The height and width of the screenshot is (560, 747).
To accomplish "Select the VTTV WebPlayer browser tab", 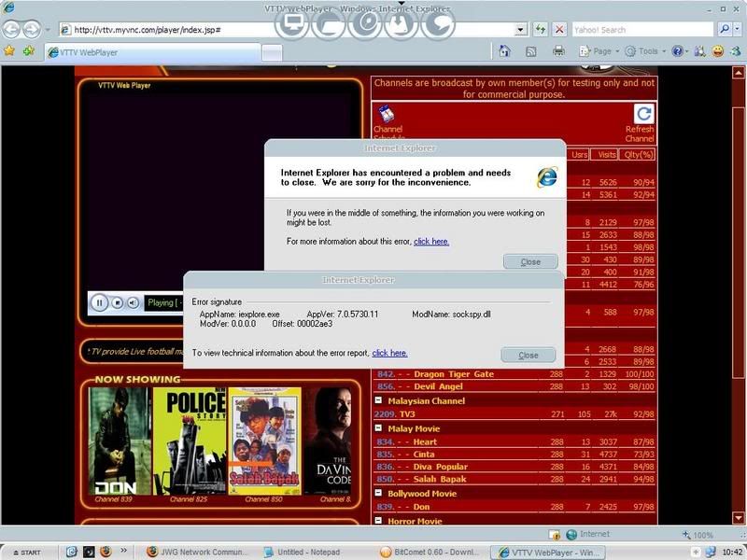I will pyautogui.click(x=152, y=52).
